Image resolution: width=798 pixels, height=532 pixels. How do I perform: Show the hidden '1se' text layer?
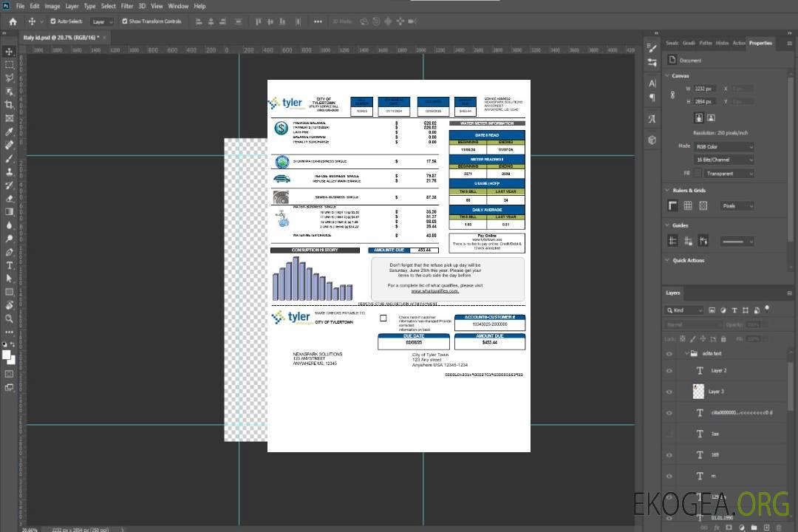point(669,434)
